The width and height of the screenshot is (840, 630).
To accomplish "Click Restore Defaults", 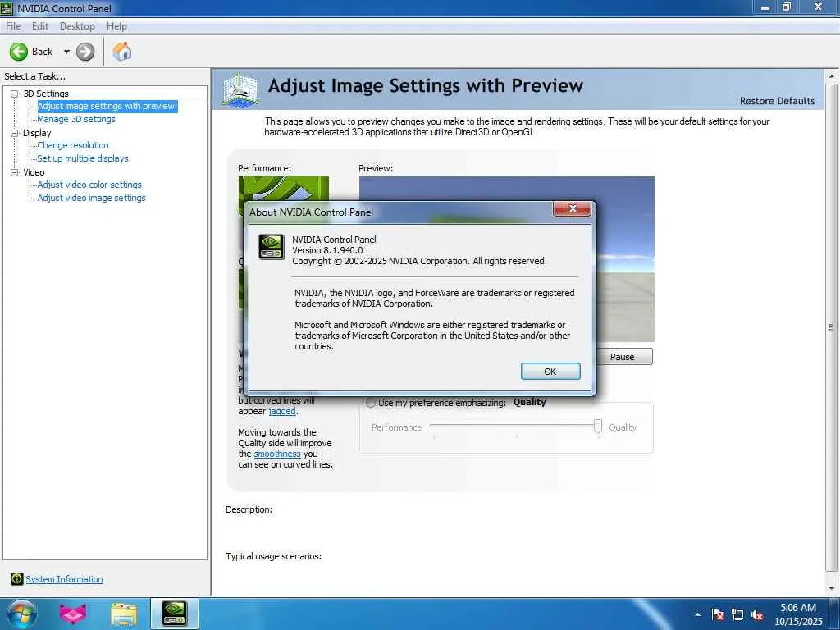I will point(777,101).
